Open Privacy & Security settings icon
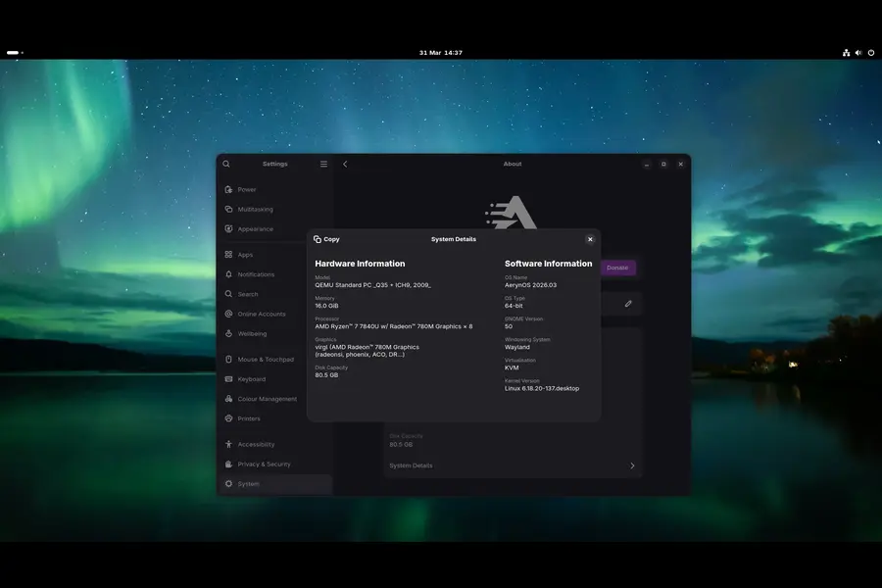882x588 pixels. pos(227,464)
